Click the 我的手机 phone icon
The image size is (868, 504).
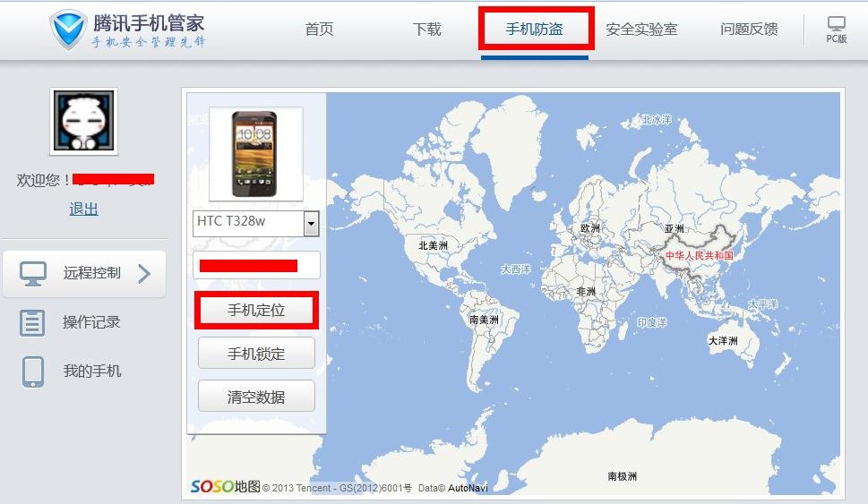33,372
